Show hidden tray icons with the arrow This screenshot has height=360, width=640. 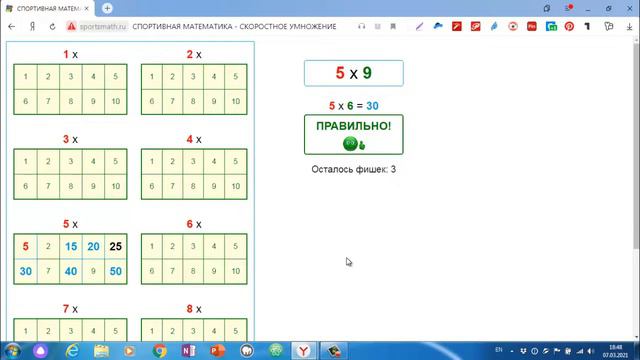[x=512, y=351]
